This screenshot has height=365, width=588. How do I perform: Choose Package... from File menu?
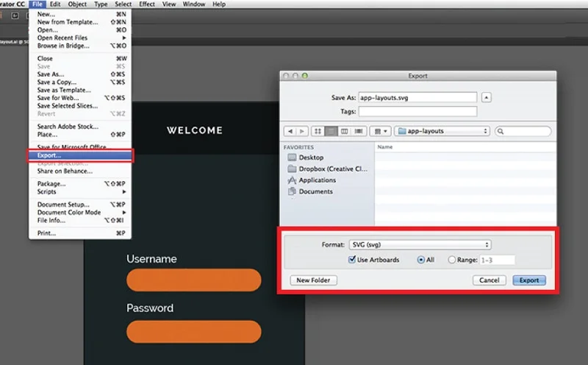tap(80, 184)
